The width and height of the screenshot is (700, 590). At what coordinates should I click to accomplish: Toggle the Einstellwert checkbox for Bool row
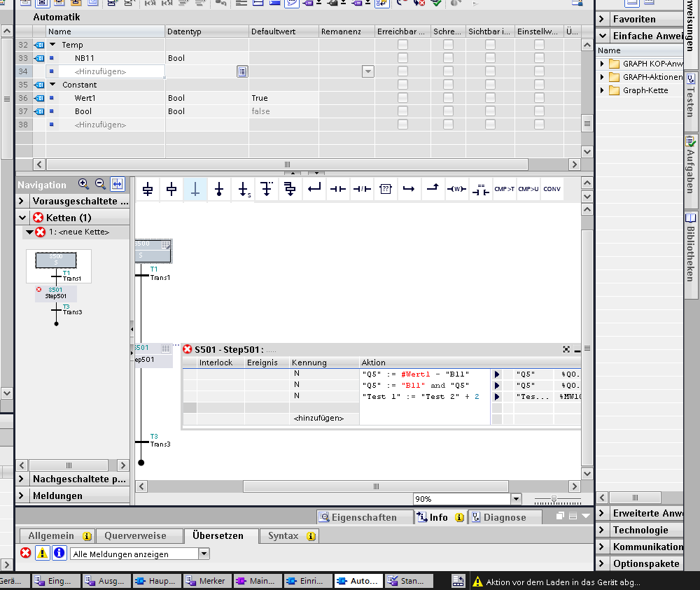(x=539, y=111)
